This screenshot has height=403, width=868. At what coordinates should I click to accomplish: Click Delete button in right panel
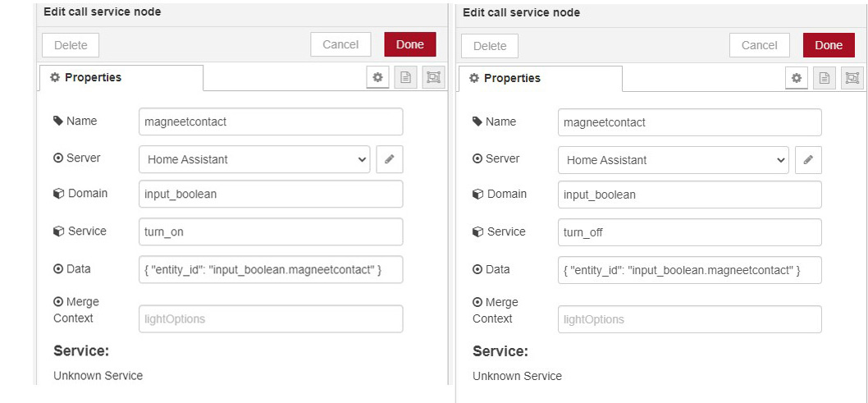pyautogui.click(x=490, y=46)
